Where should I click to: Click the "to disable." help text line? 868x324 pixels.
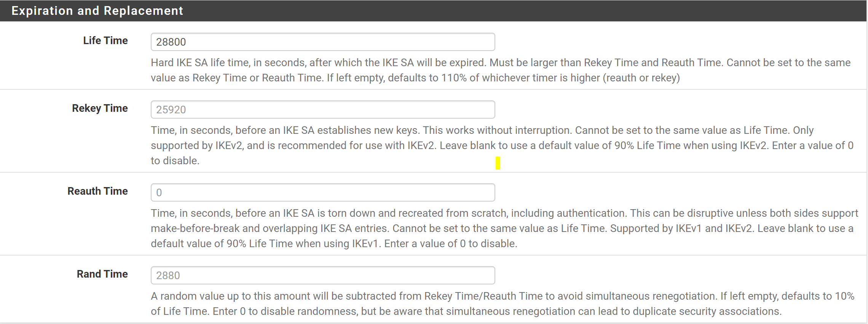pos(175,161)
